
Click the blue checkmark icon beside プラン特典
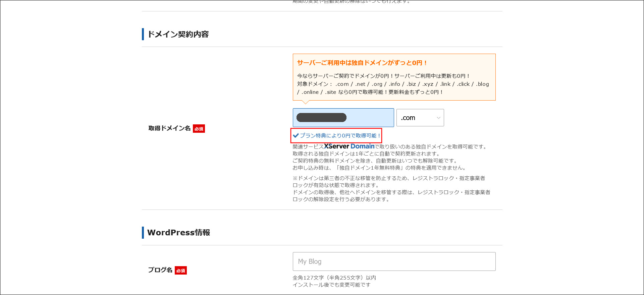(x=296, y=135)
